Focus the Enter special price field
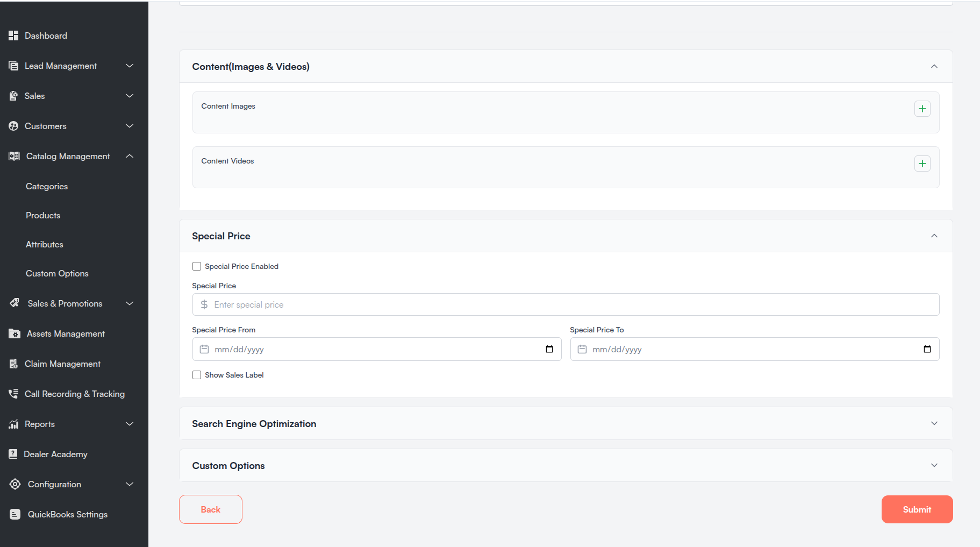980x547 pixels. pyautogui.click(x=566, y=304)
